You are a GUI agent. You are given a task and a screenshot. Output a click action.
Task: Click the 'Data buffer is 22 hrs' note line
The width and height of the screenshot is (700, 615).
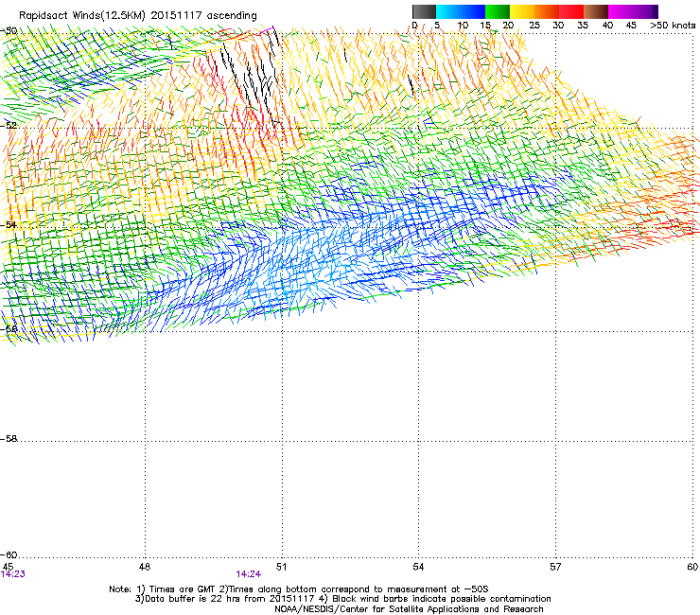click(x=342, y=599)
